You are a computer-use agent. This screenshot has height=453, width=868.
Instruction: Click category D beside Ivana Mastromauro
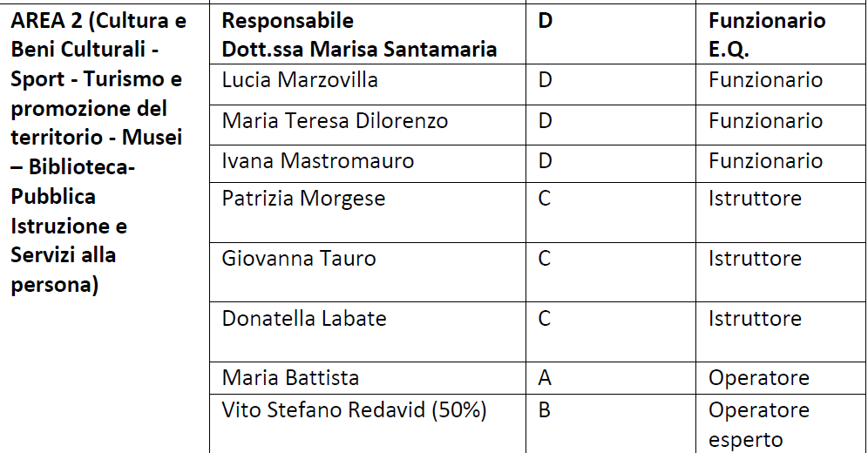545,161
